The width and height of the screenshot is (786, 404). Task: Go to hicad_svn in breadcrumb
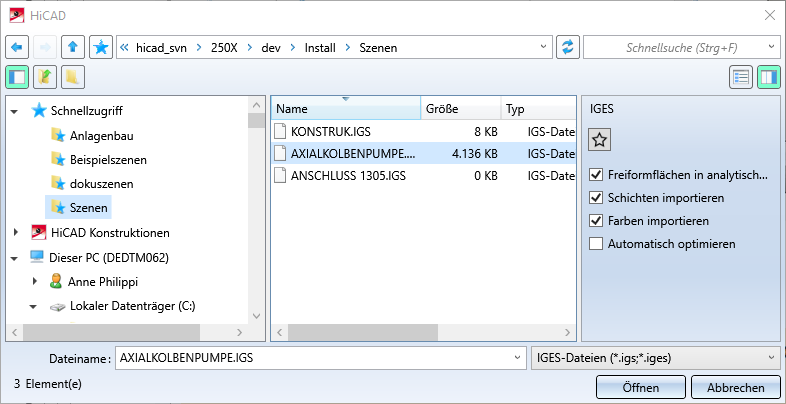point(162,48)
